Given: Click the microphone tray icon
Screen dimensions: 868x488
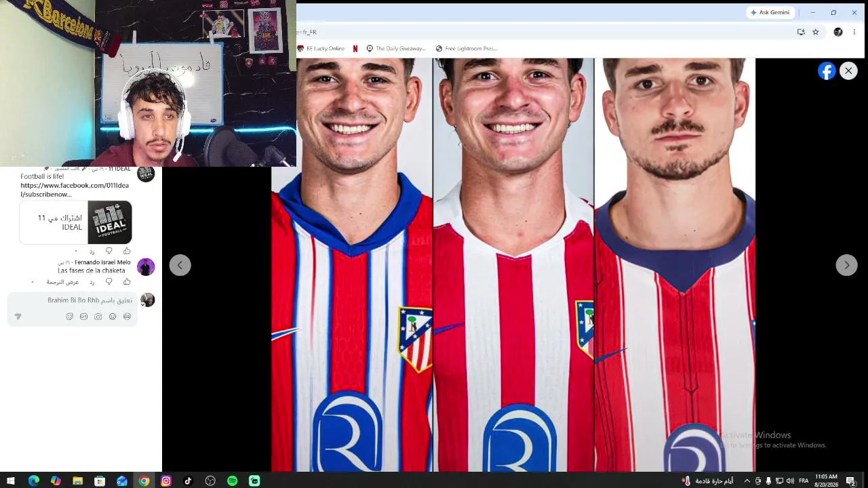Looking at the screenshot, I should point(768,481).
